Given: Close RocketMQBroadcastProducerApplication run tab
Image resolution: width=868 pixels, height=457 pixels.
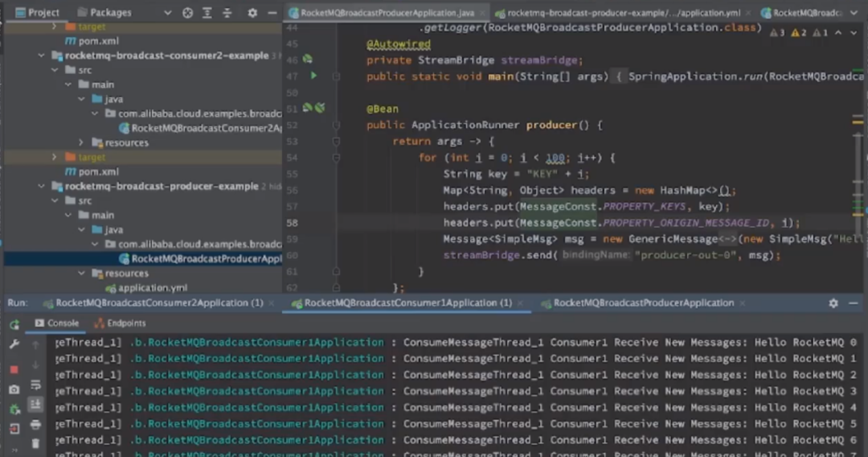Looking at the screenshot, I should point(743,303).
